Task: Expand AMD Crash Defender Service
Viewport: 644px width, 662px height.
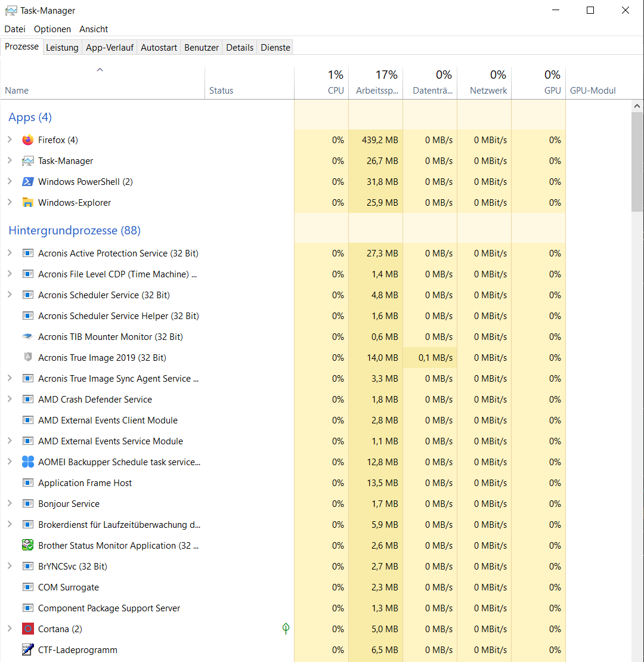Action: coord(10,398)
